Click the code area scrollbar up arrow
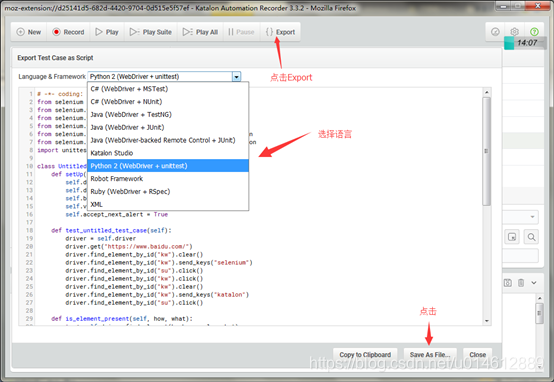The height and width of the screenshot is (382, 554). [x=487, y=93]
